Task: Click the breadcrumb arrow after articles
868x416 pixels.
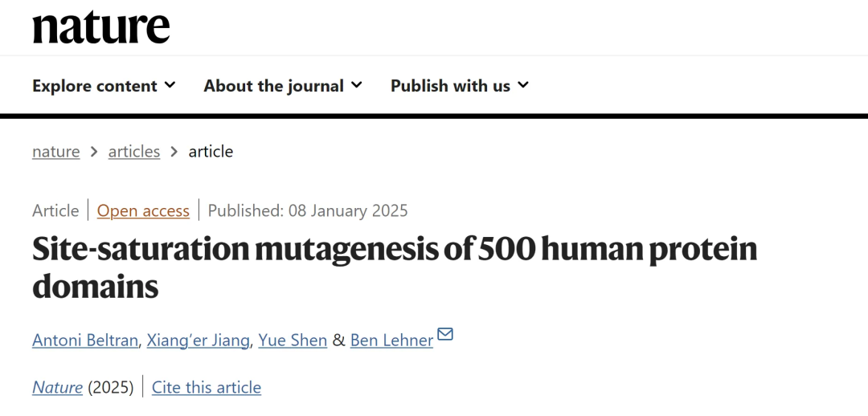Action: (x=174, y=152)
